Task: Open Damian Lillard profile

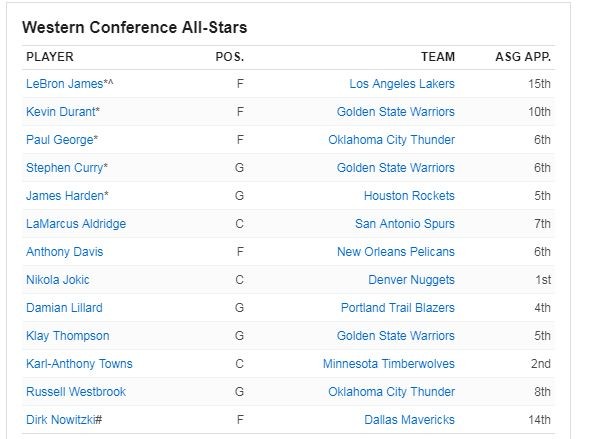Action: (64, 308)
